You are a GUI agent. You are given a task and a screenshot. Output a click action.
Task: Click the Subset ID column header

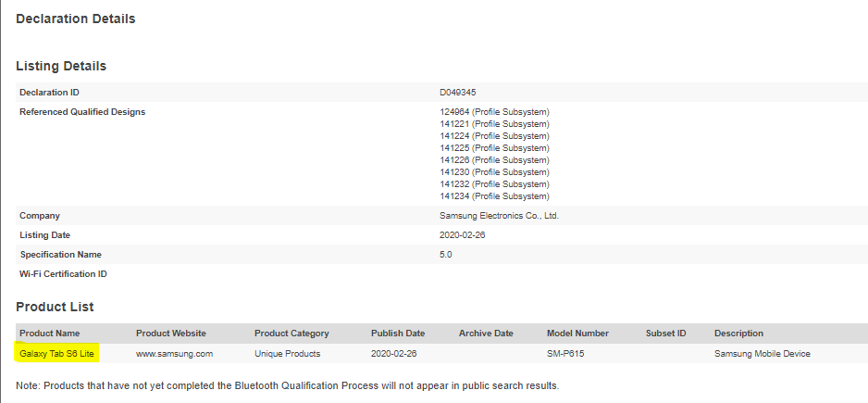click(x=666, y=334)
